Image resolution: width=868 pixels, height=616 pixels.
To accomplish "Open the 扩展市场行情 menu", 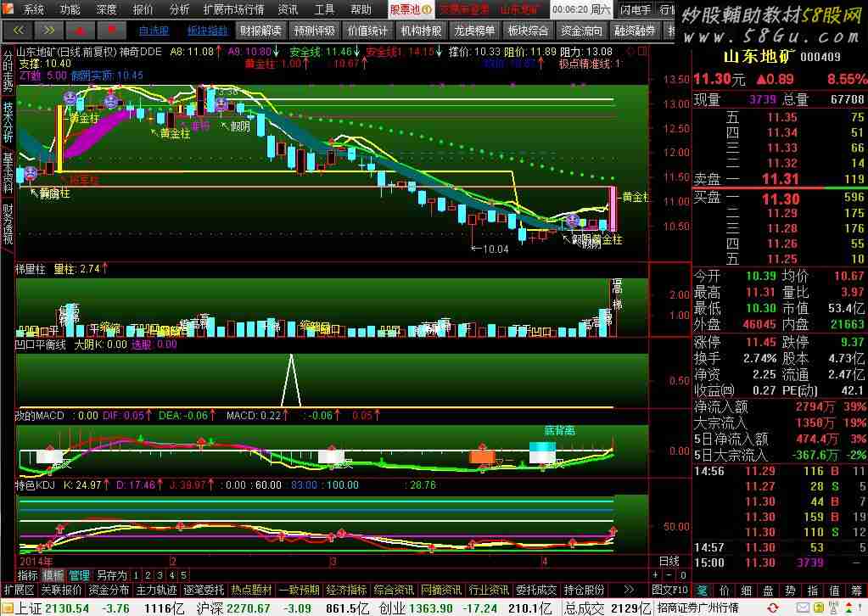I will pyautogui.click(x=233, y=8).
